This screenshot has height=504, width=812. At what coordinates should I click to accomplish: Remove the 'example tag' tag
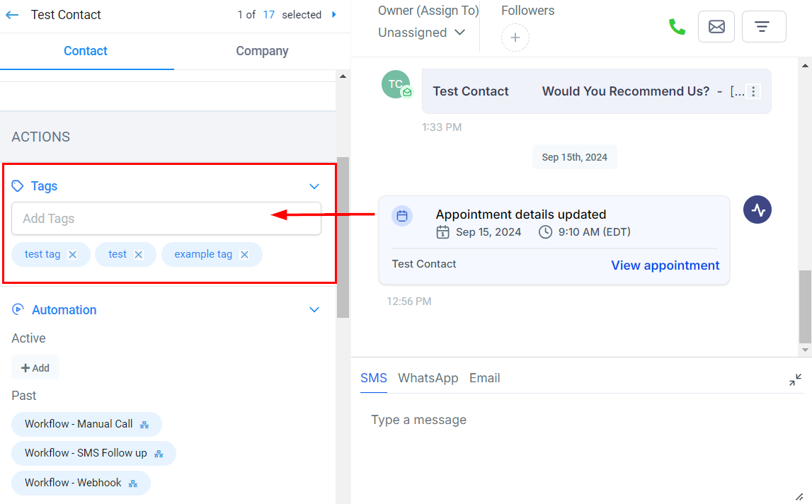coord(244,255)
